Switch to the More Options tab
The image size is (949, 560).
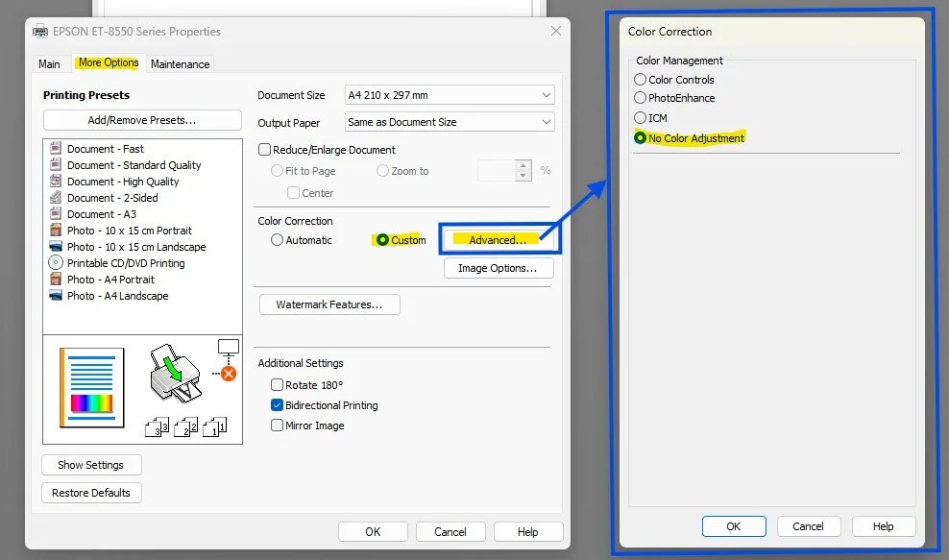(109, 63)
